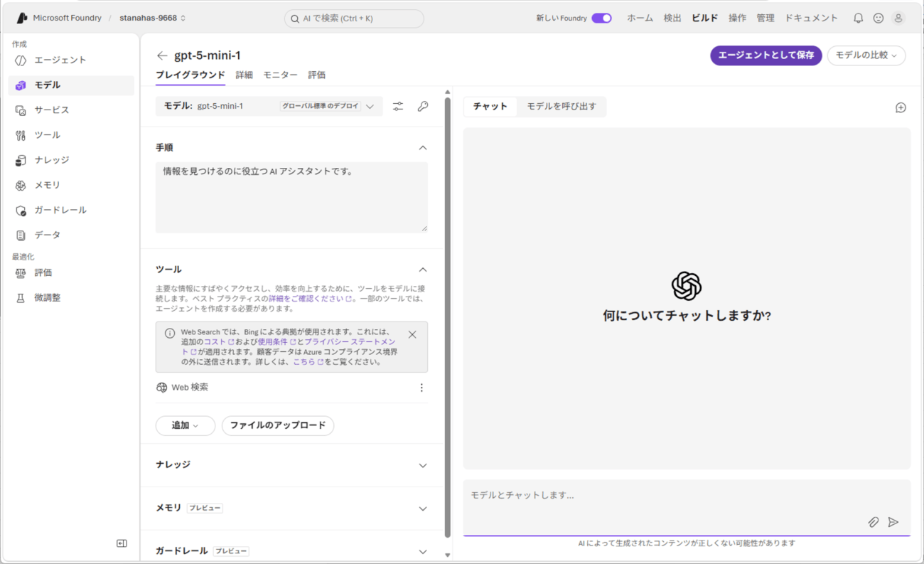Viewport: 924px width, 564px height.
Task: Open 微調整 in the sidebar
Action: [71, 297]
